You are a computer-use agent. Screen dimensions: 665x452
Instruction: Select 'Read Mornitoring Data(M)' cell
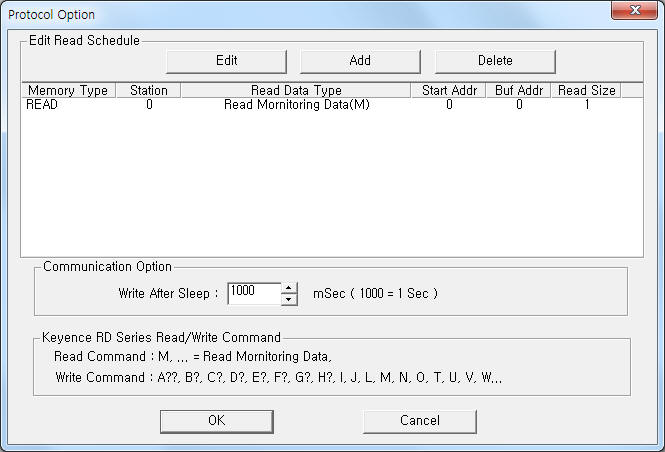pos(296,105)
